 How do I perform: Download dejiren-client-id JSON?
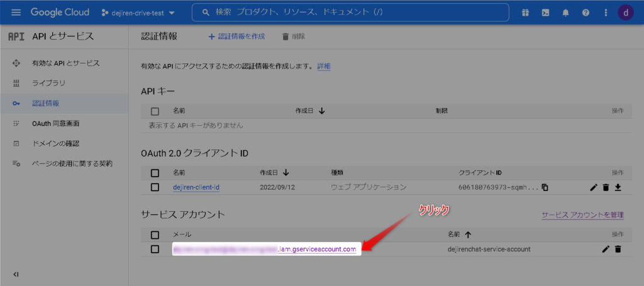point(618,187)
